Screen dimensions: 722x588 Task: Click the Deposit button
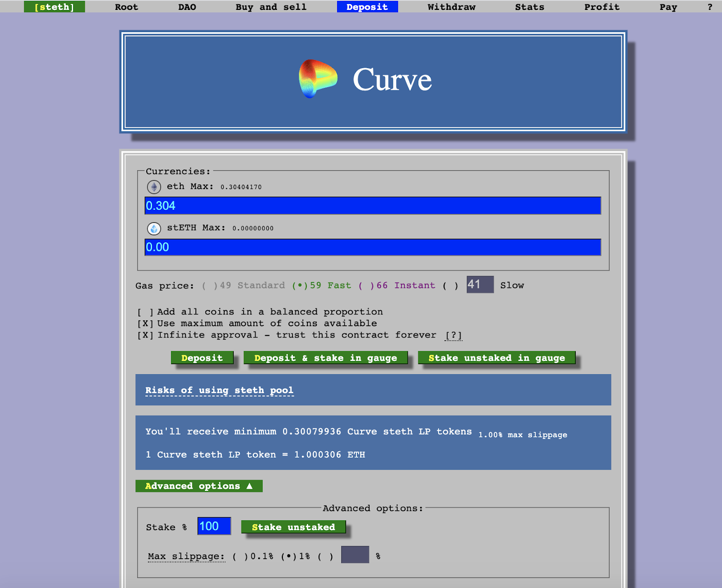click(x=202, y=358)
